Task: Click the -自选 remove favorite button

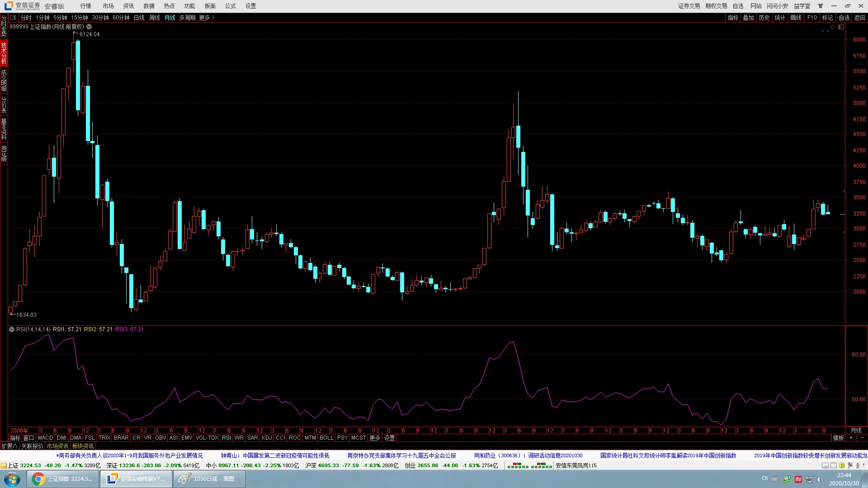Action: coord(844,18)
